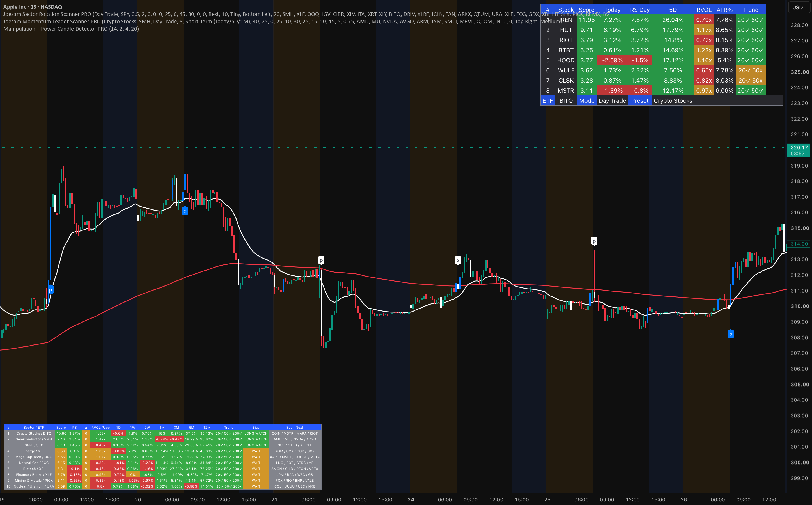Click the BITQ cell in the momentum table footer
The width and height of the screenshot is (812, 505).
(566, 101)
